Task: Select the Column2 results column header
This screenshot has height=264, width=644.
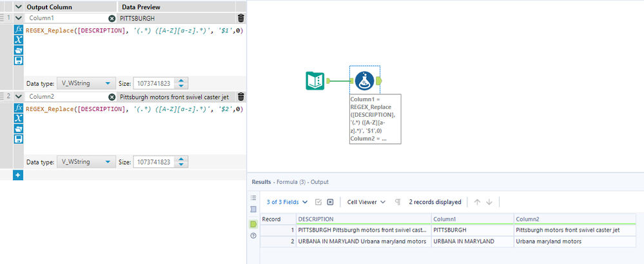Action: click(574, 219)
